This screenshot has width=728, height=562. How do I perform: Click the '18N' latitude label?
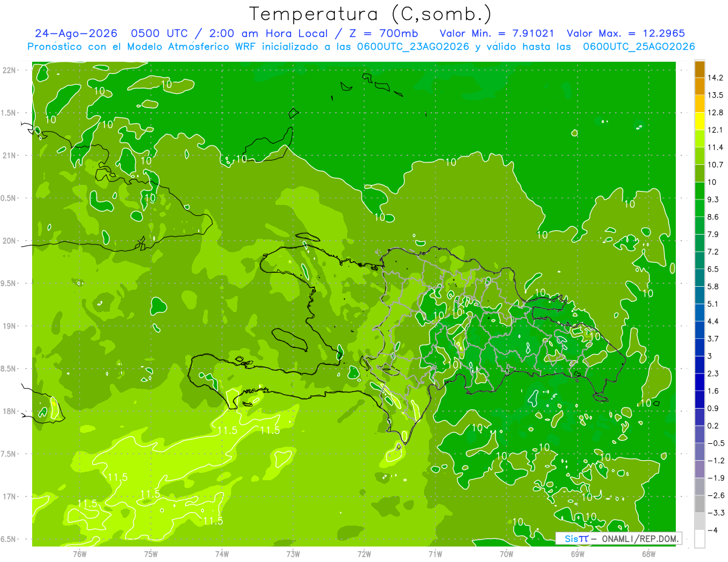click(8, 411)
